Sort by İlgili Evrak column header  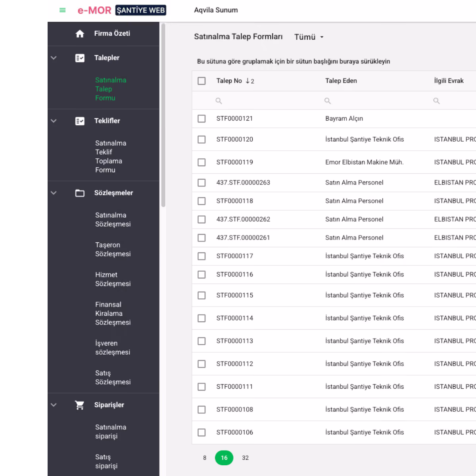[449, 81]
